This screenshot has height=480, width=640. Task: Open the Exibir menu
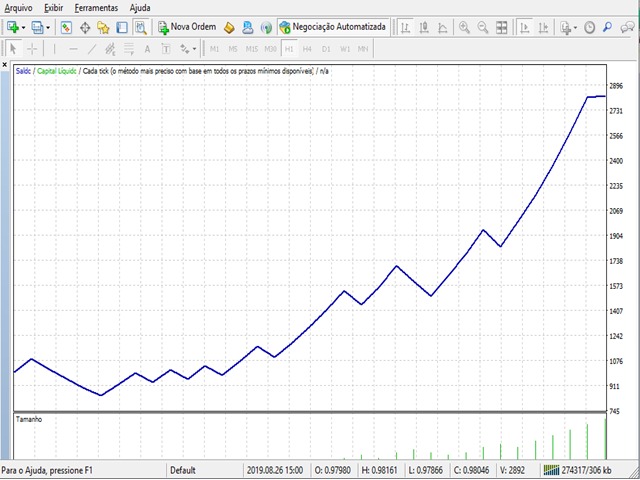click(x=53, y=8)
